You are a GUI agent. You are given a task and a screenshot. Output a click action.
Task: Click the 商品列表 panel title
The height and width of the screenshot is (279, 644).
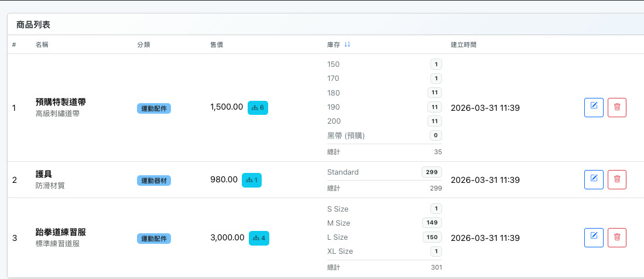coord(33,25)
